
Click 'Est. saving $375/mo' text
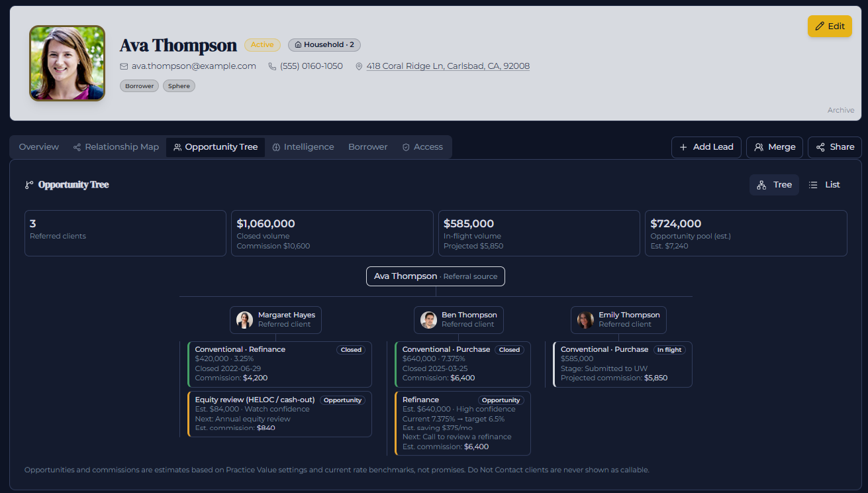[x=438, y=428]
